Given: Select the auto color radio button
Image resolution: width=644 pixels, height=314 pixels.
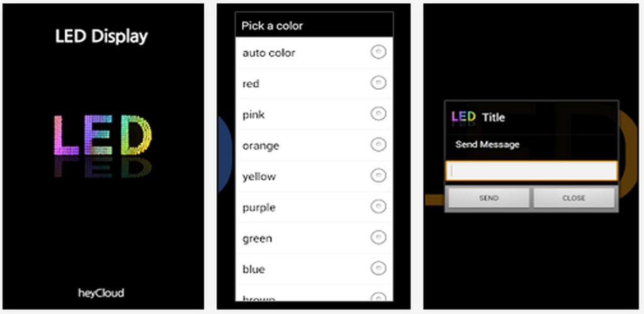Looking at the screenshot, I should [x=378, y=53].
